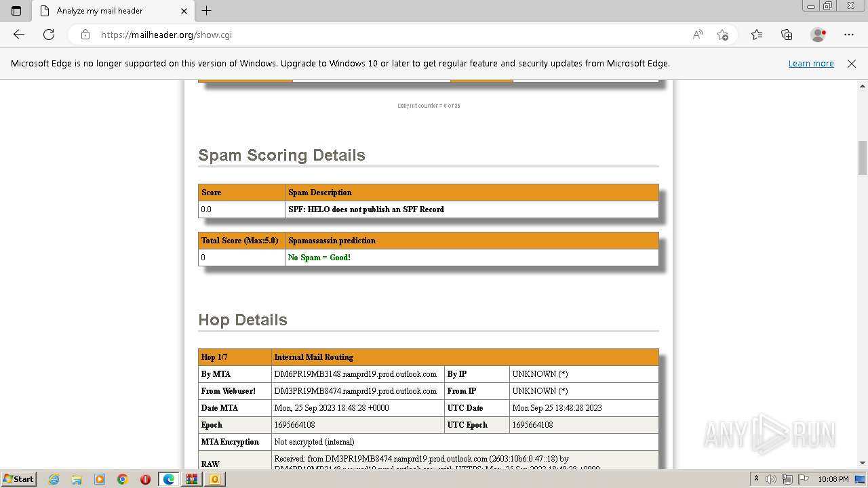Open the volume control tray icon

tap(771, 479)
